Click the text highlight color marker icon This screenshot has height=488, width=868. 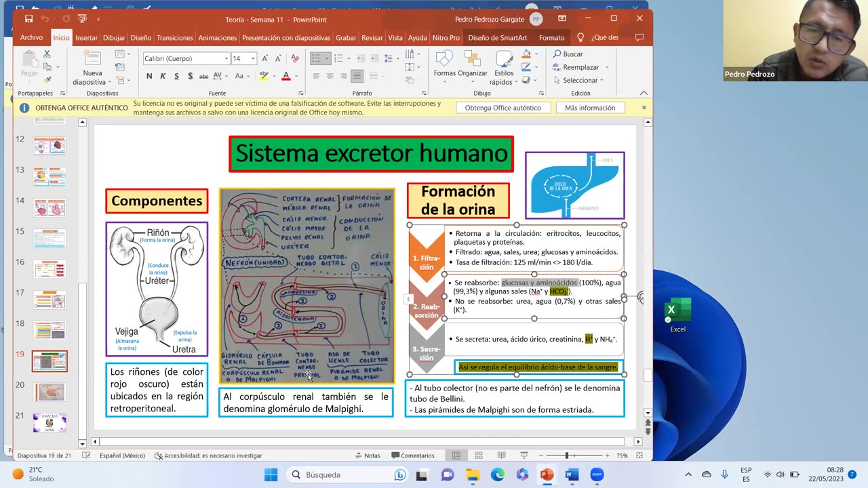[264, 76]
